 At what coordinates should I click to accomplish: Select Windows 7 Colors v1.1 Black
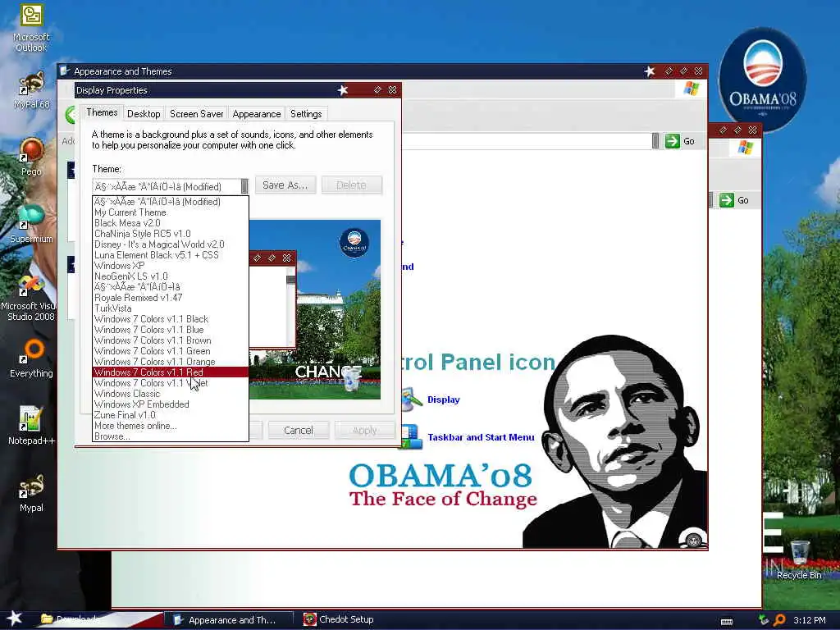click(171, 319)
